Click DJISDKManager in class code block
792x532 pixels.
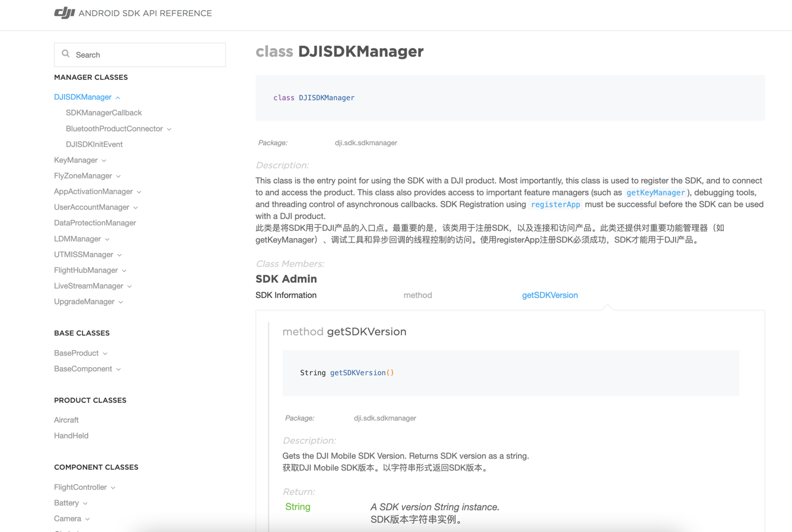327,98
